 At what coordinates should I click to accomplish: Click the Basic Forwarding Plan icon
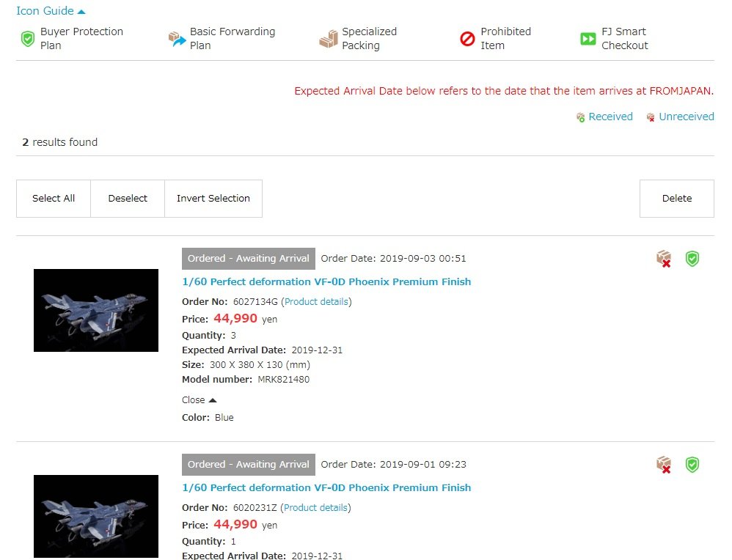point(177,39)
